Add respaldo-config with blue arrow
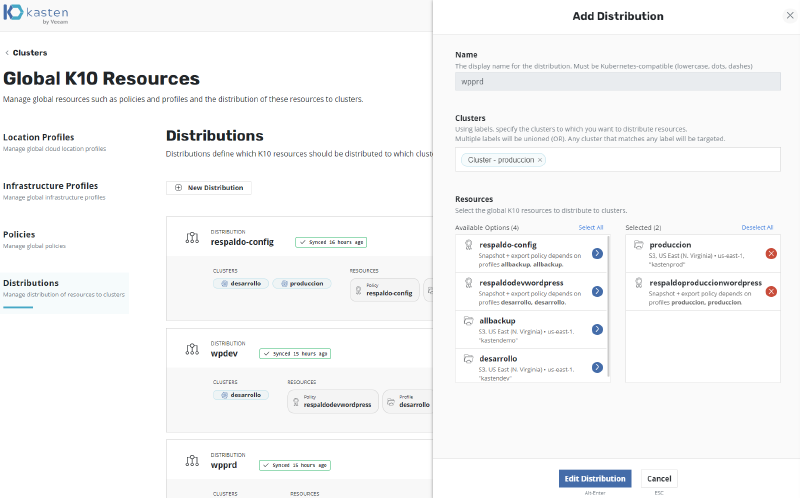This screenshot has width=800, height=498. (597, 254)
